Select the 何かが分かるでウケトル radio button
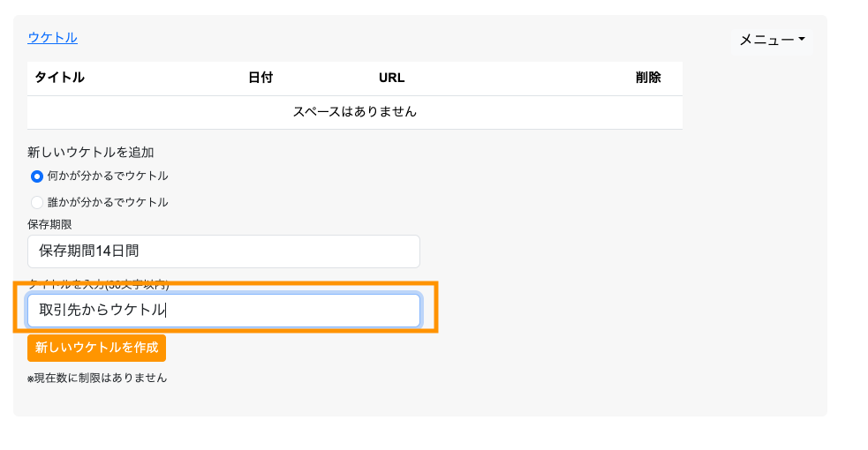The image size is (868, 450). tap(37, 176)
